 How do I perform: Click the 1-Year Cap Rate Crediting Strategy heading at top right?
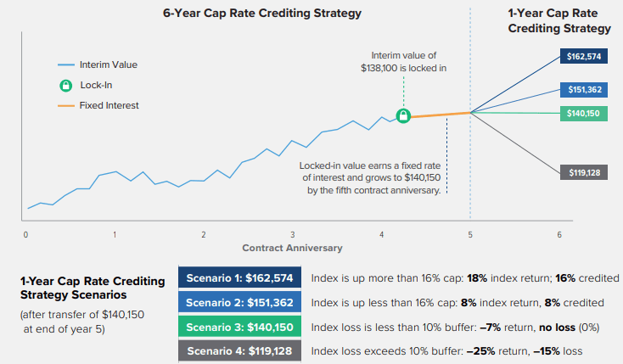559,21
